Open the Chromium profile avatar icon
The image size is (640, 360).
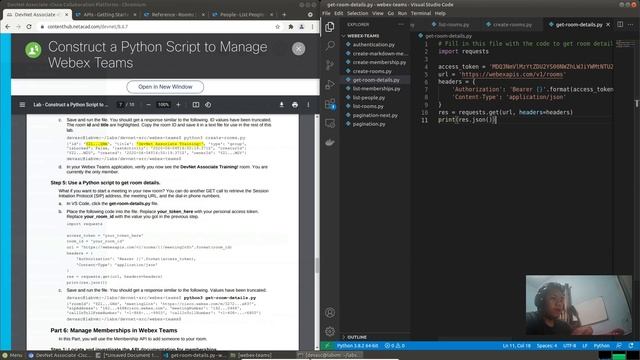302,27
